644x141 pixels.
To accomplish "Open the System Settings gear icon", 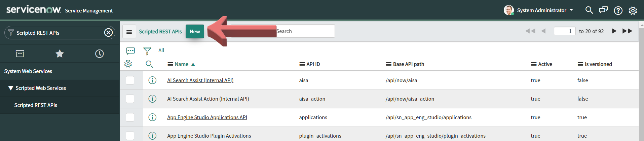I will [x=633, y=10].
